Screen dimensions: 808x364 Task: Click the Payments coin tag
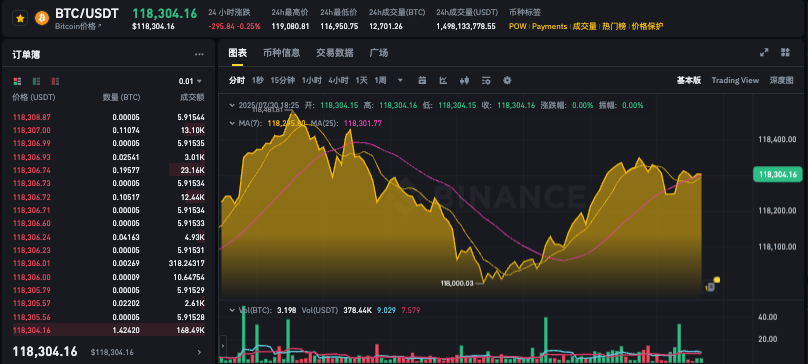[x=549, y=26]
